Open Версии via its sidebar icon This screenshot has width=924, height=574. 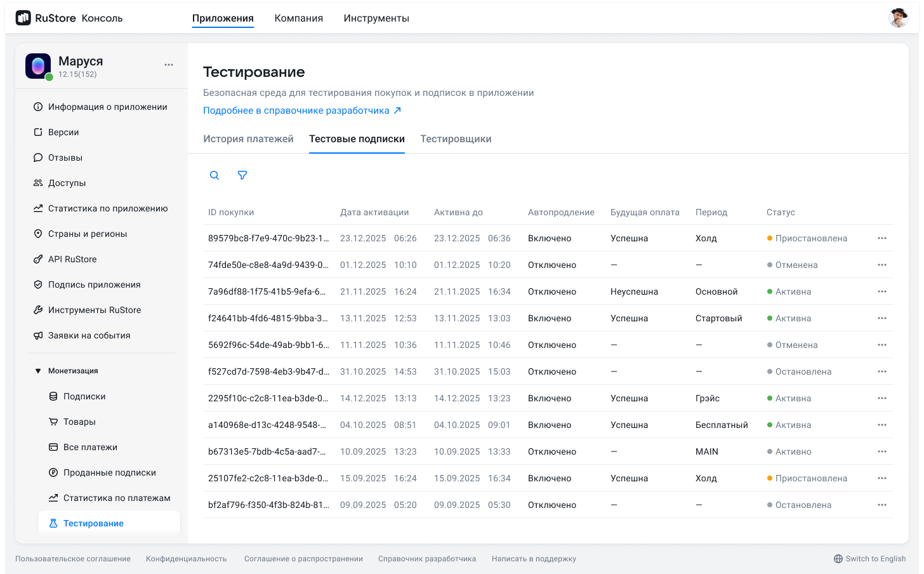click(39, 132)
